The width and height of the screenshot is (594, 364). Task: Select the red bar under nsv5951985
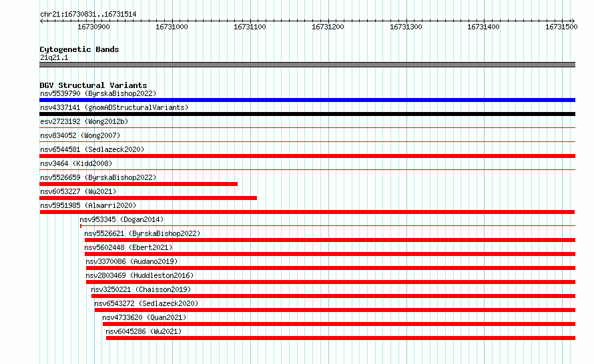[307, 212]
